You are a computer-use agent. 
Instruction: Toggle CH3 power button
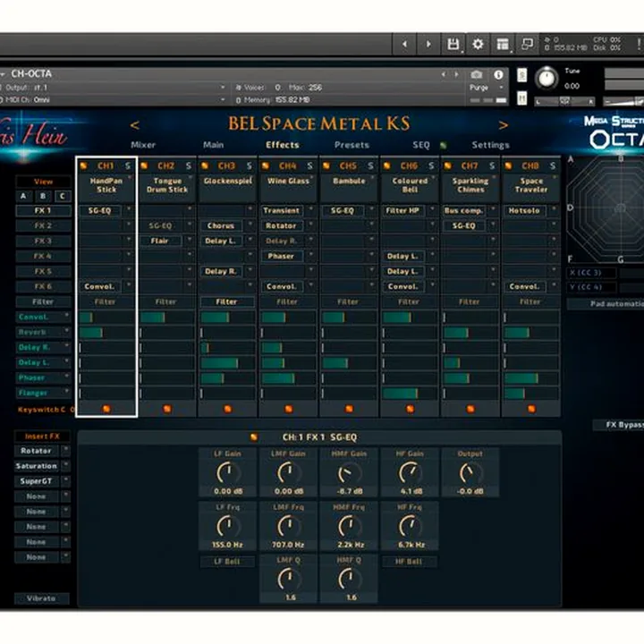[x=205, y=166]
